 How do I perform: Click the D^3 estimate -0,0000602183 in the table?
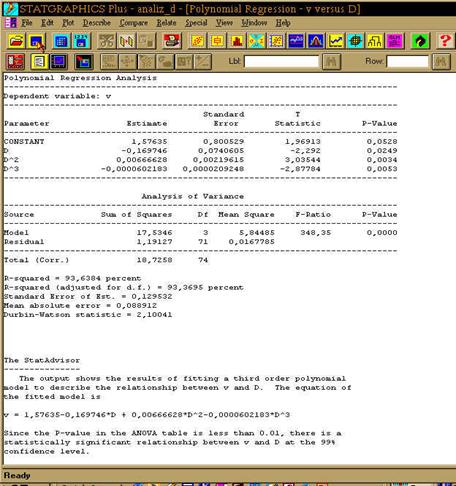pos(134,169)
